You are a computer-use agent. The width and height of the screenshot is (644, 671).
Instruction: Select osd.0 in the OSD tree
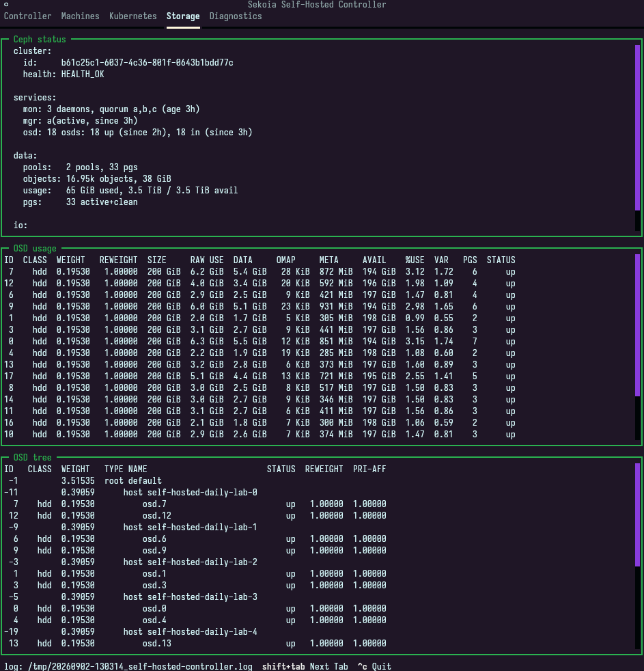[154, 609]
